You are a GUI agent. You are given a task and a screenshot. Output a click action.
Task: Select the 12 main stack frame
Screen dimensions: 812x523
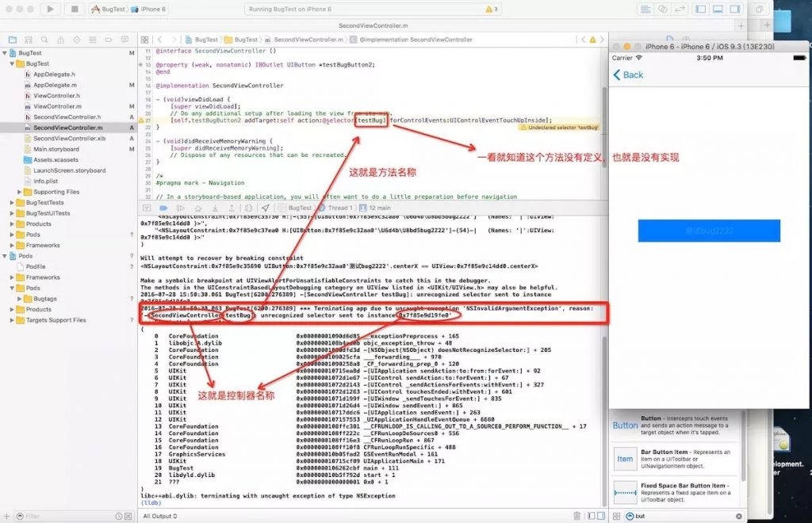pos(375,208)
